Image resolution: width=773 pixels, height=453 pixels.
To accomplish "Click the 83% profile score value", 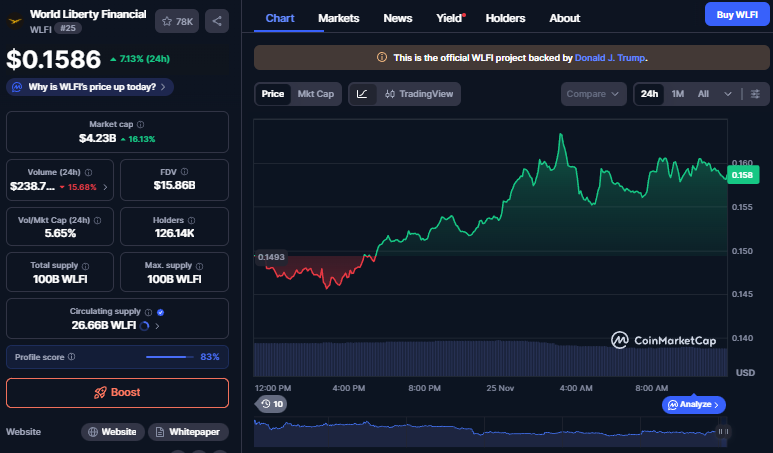I will coord(210,357).
